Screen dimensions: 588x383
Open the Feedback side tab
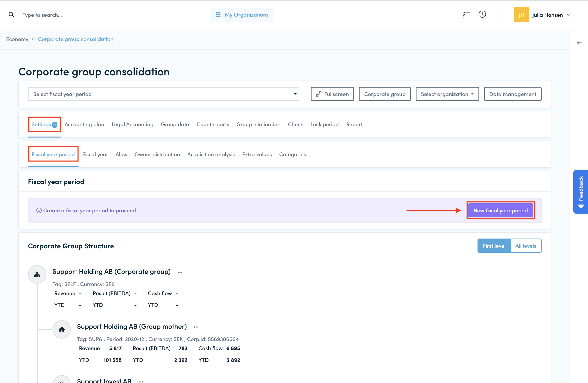pos(581,191)
